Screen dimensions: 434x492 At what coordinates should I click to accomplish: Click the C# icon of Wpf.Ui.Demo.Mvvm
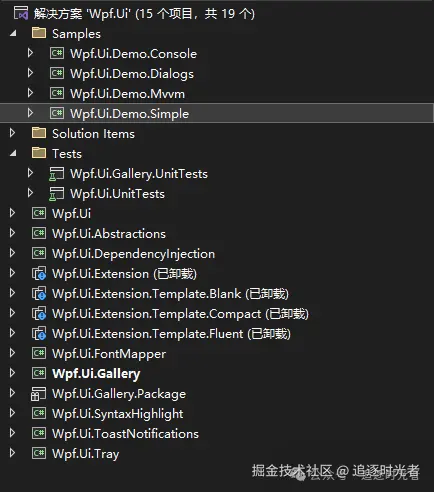(x=57, y=93)
